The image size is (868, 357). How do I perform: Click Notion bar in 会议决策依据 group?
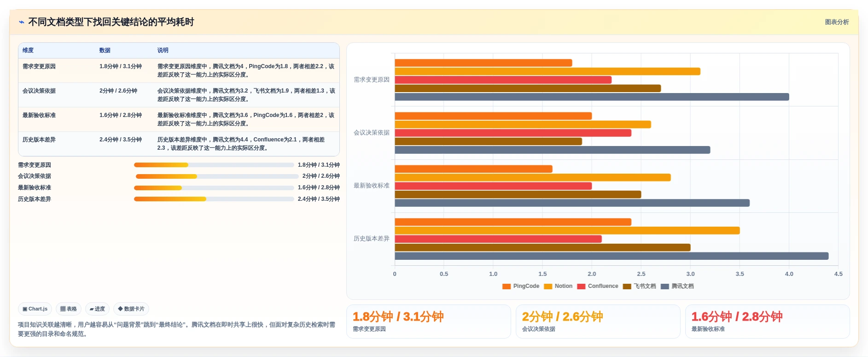coord(523,124)
